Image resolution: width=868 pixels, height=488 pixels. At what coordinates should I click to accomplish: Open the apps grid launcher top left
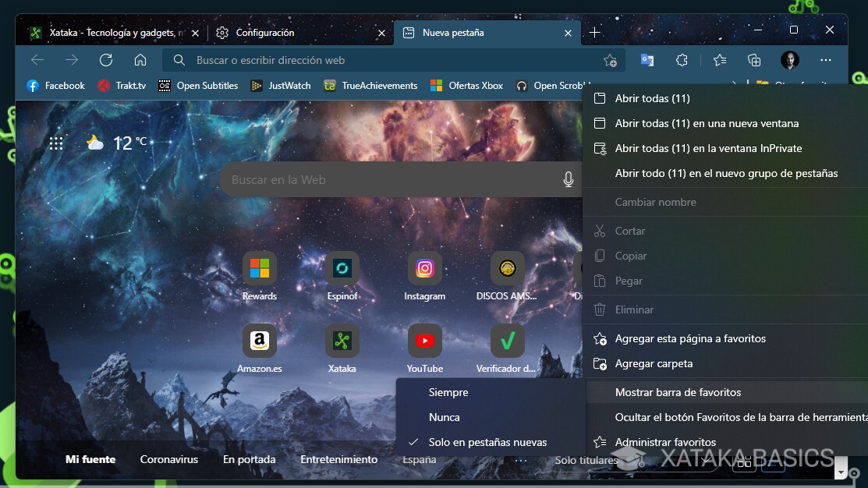tap(55, 143)
